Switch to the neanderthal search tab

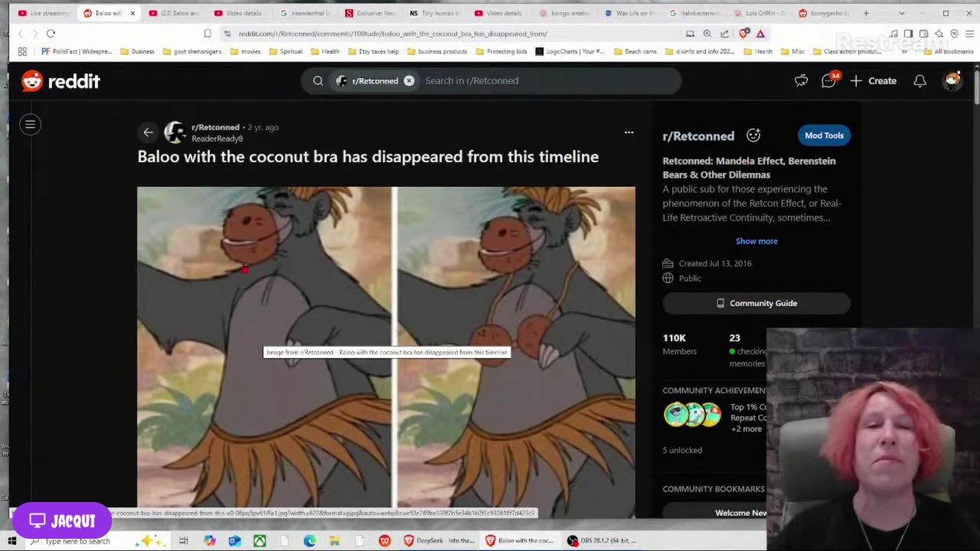[x=305, y=13]
